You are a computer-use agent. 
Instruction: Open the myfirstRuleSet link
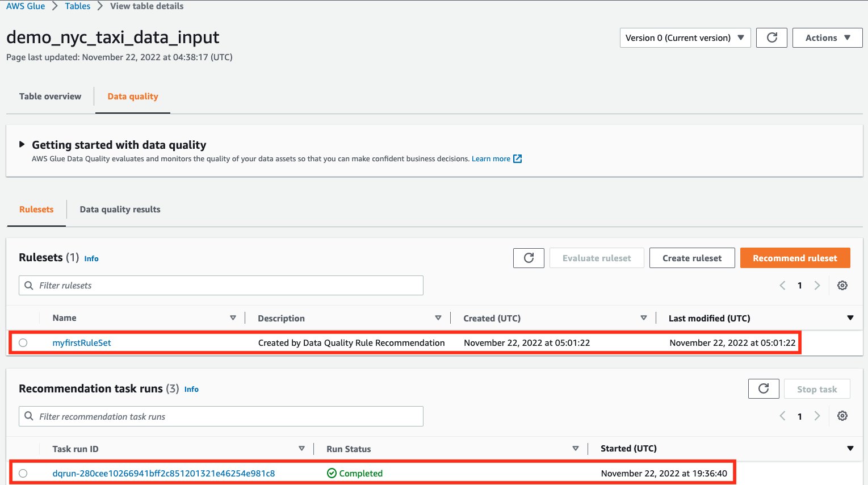[x=82, y=343]
